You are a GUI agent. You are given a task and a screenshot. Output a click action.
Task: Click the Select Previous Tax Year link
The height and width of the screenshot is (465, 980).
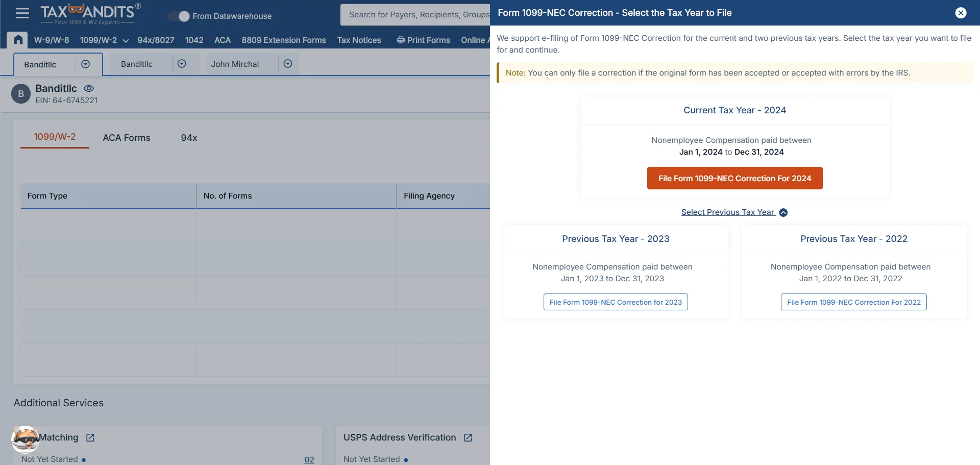point(728,212)
